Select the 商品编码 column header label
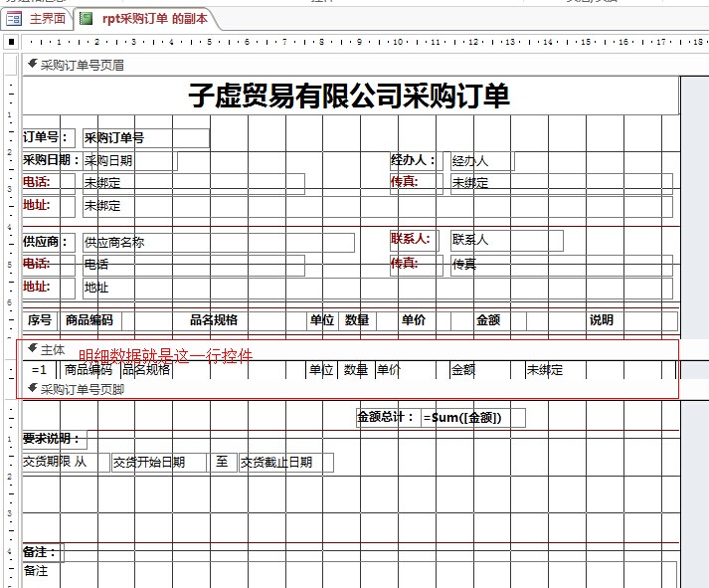Screen dimensions: 709x588 pos(89,320)
